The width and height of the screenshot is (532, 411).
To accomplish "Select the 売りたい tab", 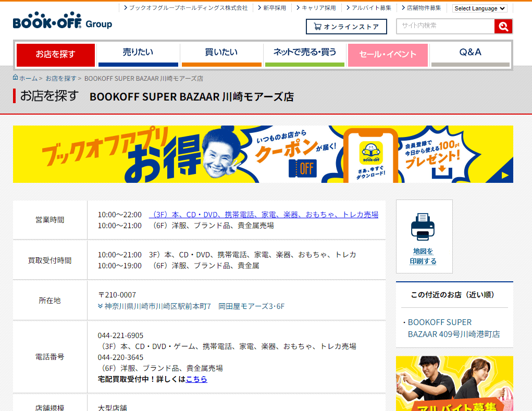I will [x=138, y=52].
